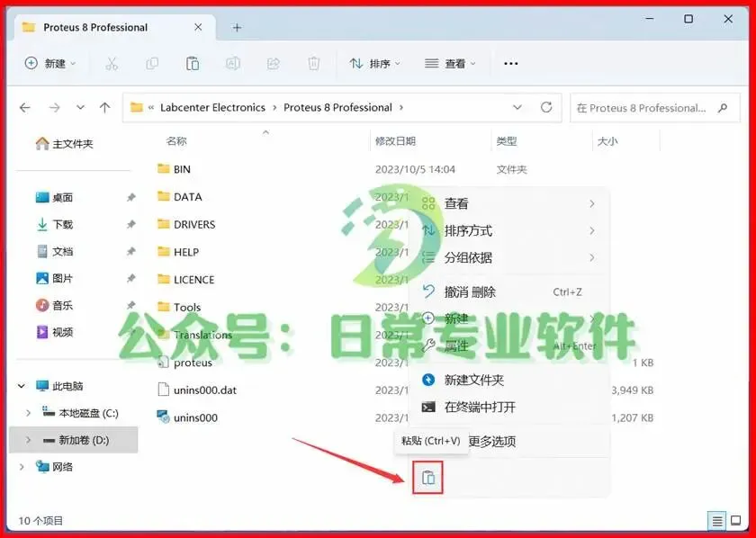Viewport: 756px width, 538px height.
Task: Open the 查看 view dropdown in toolbar
Action: pyautogui.click(x=450, y=63)
